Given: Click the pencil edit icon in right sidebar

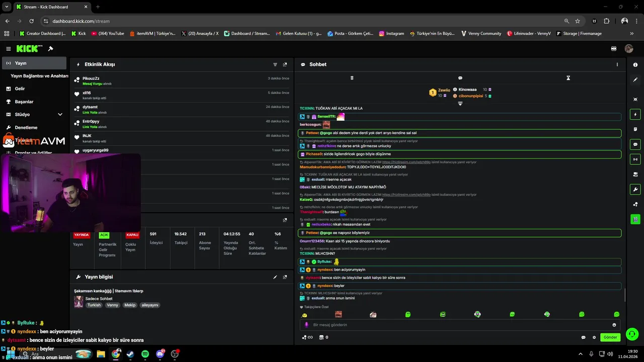Looking at the screenshot, I should (x=635, y=79).
